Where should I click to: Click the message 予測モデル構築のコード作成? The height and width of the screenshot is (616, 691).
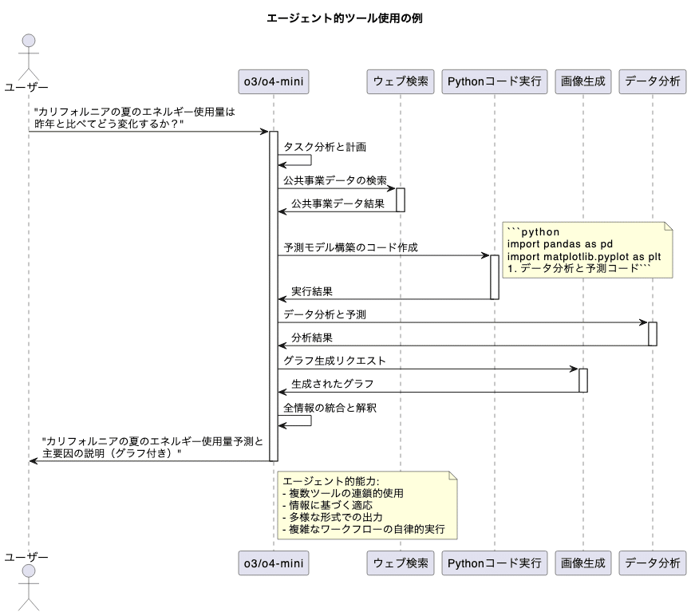[350, 247]
